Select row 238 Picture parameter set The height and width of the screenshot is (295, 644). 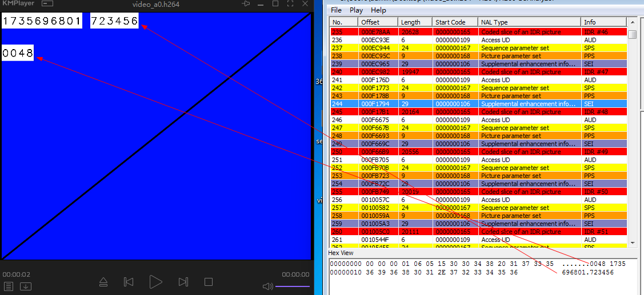coord(478,56)
